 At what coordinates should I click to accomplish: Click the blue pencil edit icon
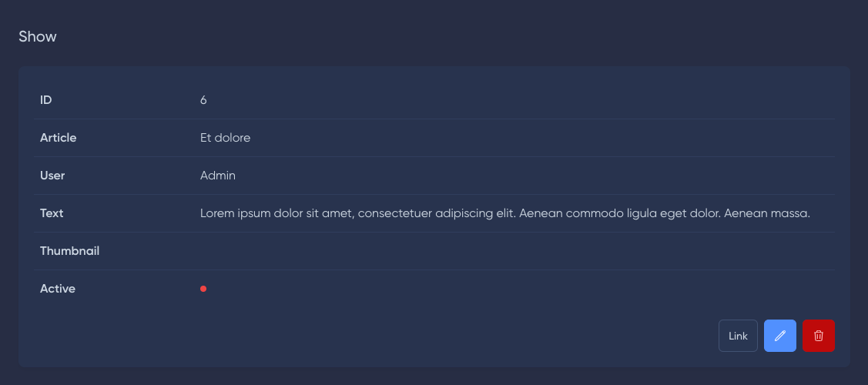[x=779, y=336]
